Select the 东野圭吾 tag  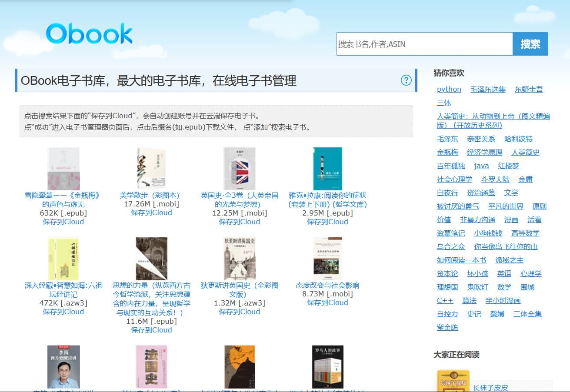coord(529,89)
